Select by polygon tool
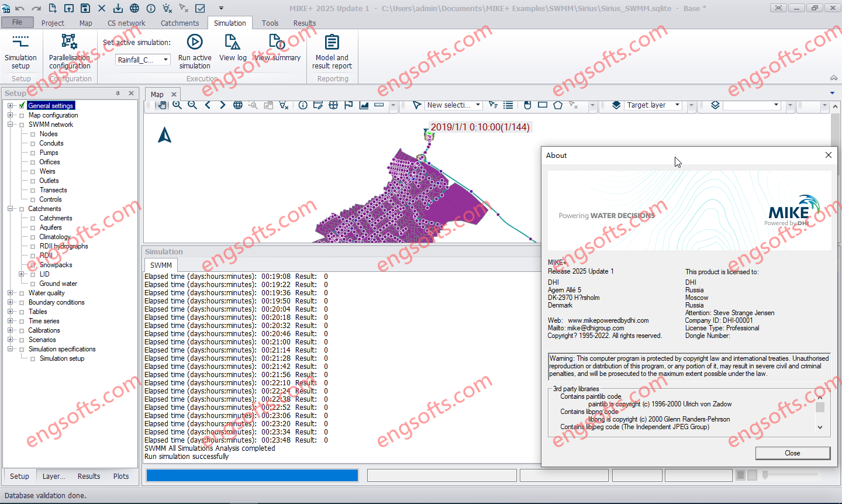Image resolution: width=842 pixels, height=504 pixels. [x=558, y=105]
